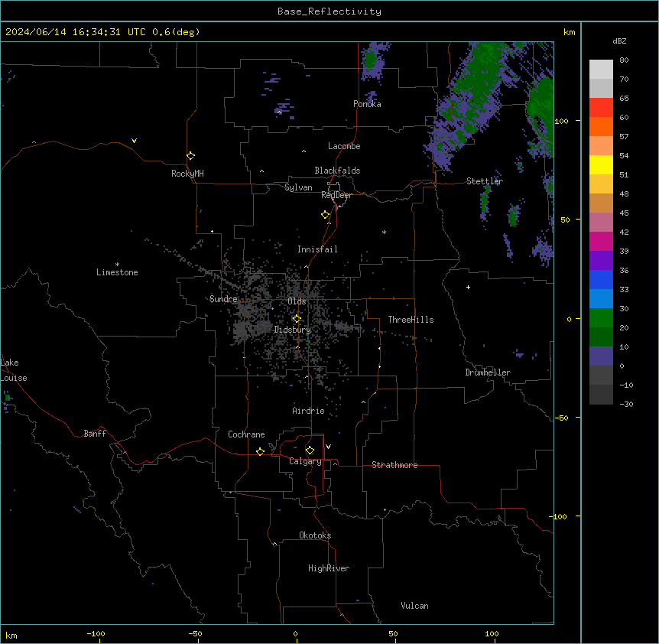The image size is (659, 644).
Task: Click the Blackfalds town label
Action: click(x=337, y=171)
